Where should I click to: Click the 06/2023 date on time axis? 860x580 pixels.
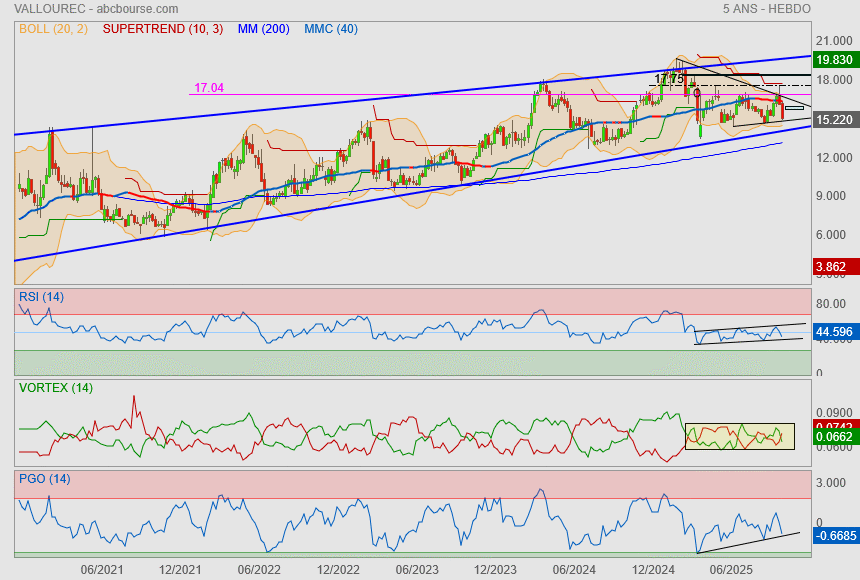tap(417, 569)
